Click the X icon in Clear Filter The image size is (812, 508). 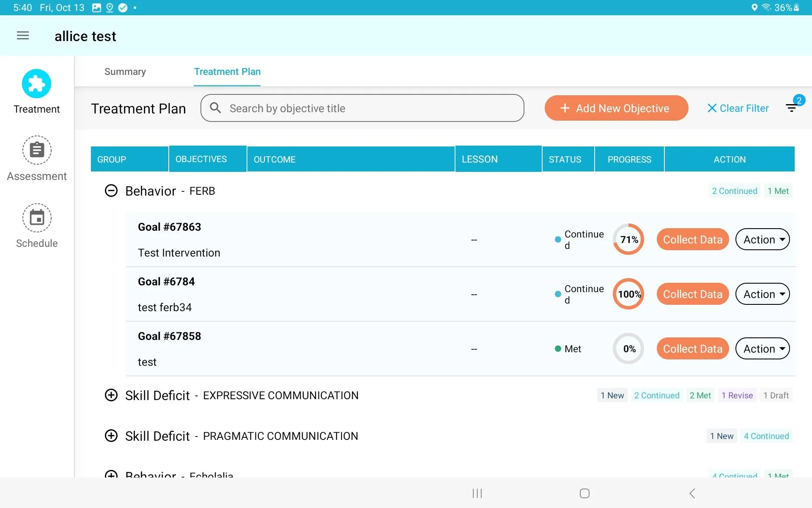712,108
